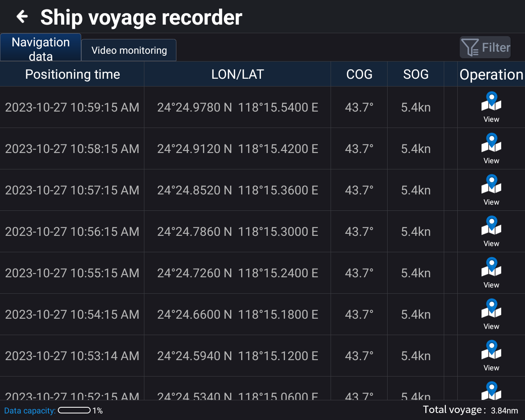The height and width of the screenshot is (420, 525).
Task: Select timestamp 2023-10-27 10:56:15 AM
Action: [x=72, y=232]
